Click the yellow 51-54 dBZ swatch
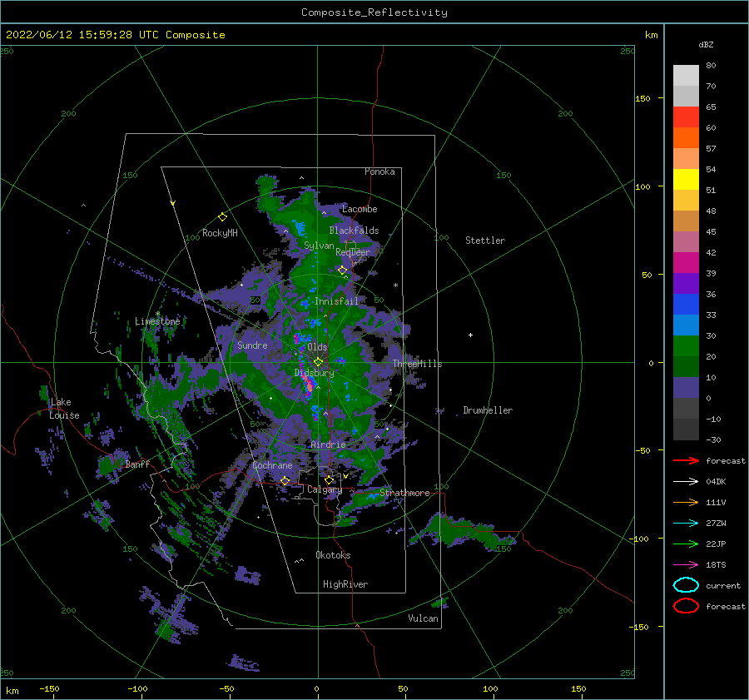This screenshot has width=749, height=700. pos(686,180)
